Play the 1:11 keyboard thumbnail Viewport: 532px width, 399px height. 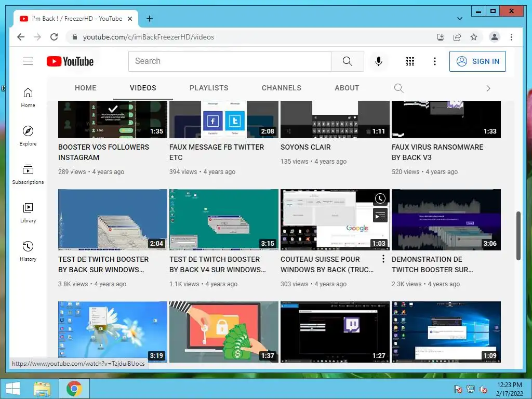pos(335,119)
